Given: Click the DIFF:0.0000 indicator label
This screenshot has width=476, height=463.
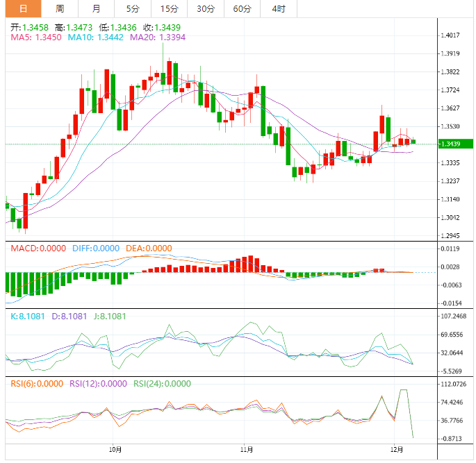Looking at the screenshot, I should pos(96,249).
